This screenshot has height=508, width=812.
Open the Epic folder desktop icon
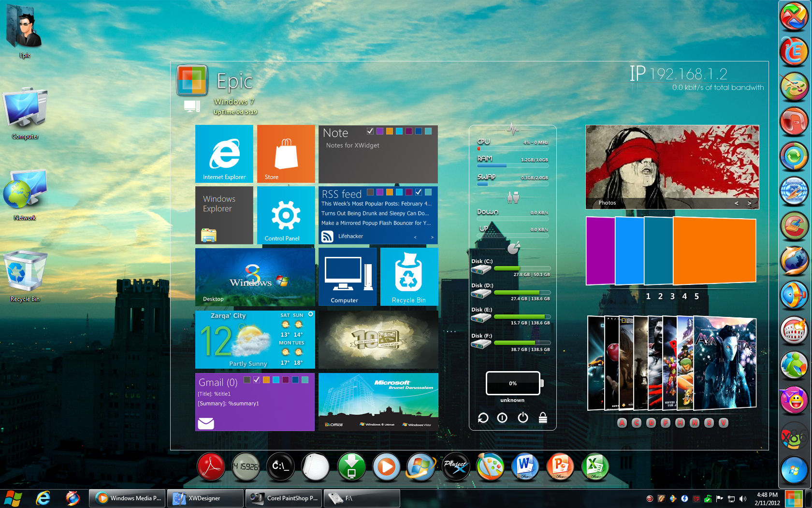24,31
